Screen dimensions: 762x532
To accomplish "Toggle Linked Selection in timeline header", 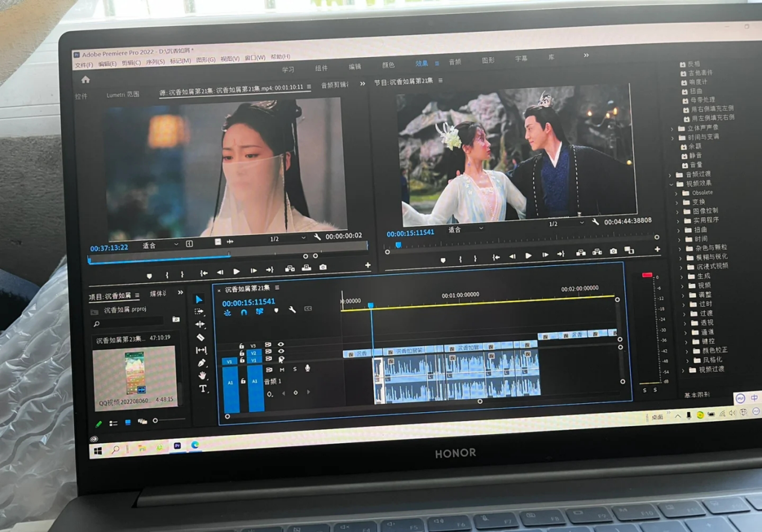I will coord(259,312).
